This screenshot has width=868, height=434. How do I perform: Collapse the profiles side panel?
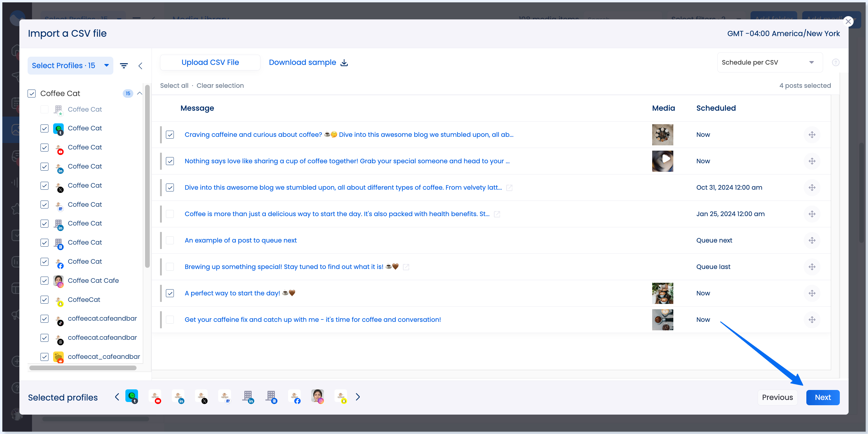click(141, 66)
